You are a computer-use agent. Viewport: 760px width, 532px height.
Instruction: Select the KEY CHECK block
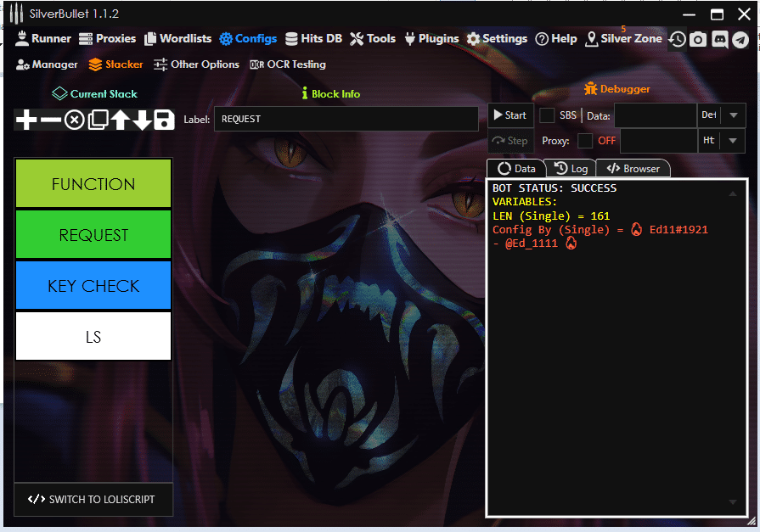point(93,285)
